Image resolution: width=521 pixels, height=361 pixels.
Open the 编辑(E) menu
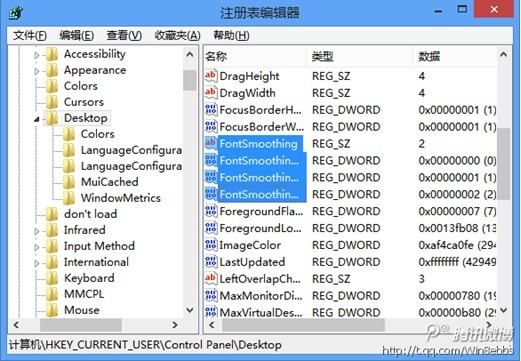pos(76,35)
